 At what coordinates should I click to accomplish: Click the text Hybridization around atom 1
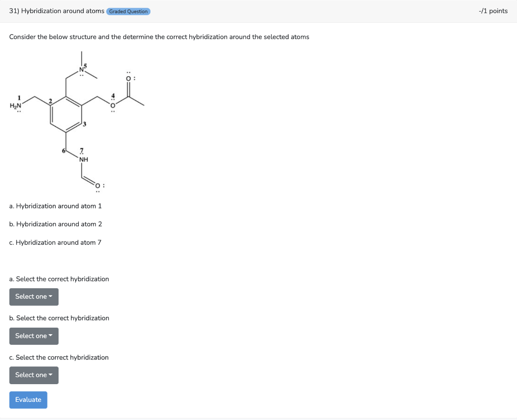(56, 206)
